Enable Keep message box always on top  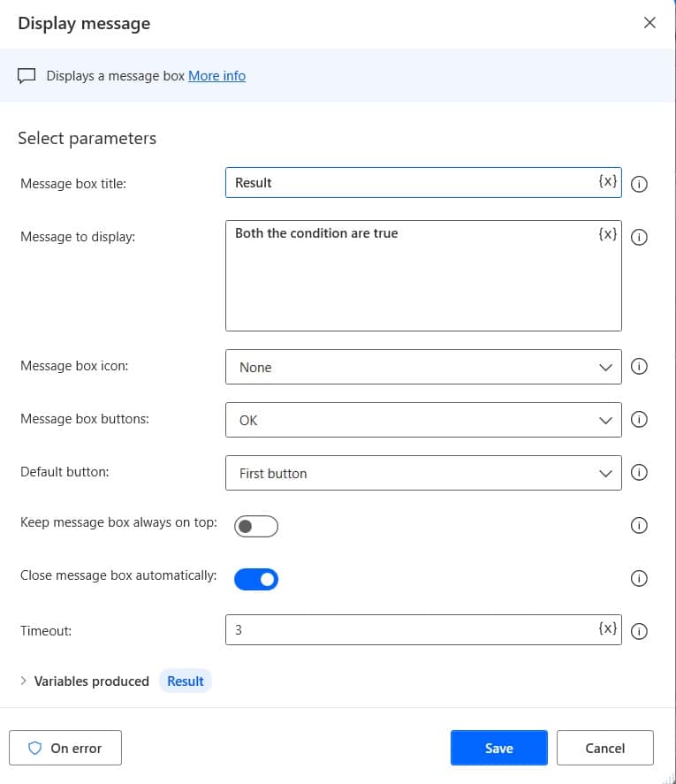(256, 526)
